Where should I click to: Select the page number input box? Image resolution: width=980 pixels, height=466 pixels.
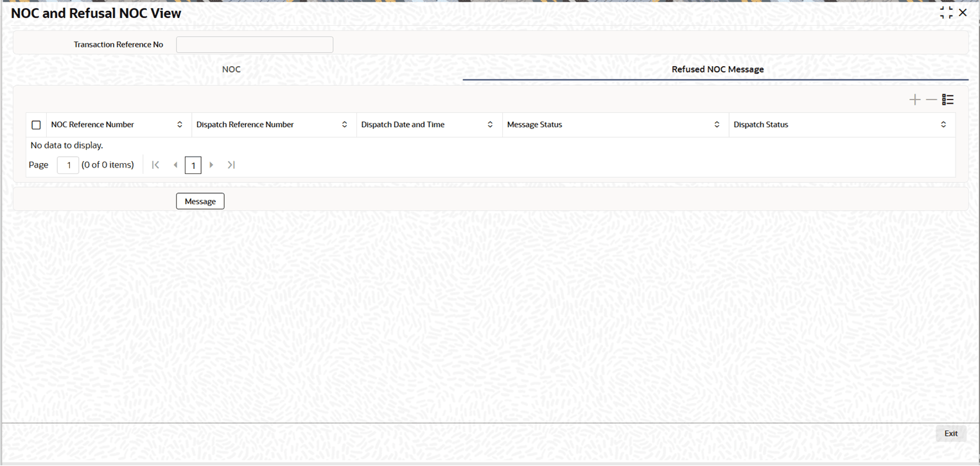pos(68,165)
